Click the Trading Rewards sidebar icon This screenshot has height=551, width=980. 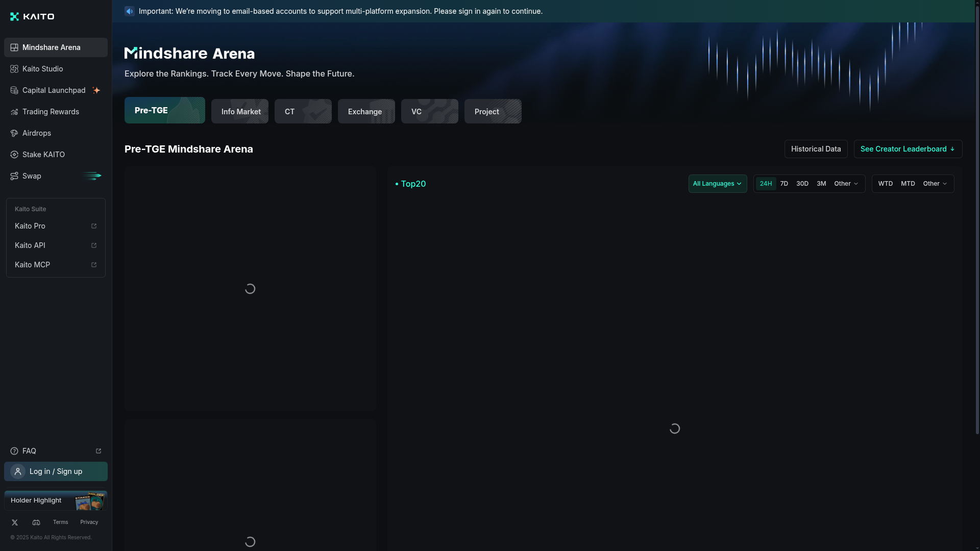coord(14,112)
